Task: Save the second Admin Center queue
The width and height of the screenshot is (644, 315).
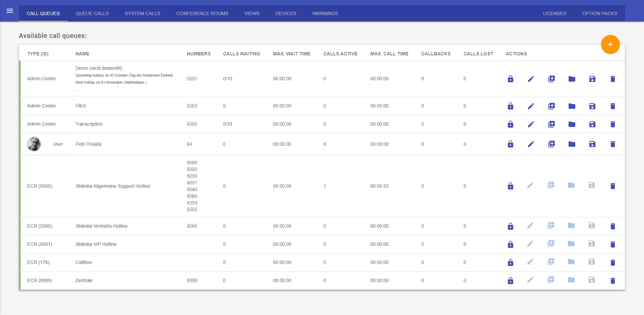Action: [x=592, y=106]
